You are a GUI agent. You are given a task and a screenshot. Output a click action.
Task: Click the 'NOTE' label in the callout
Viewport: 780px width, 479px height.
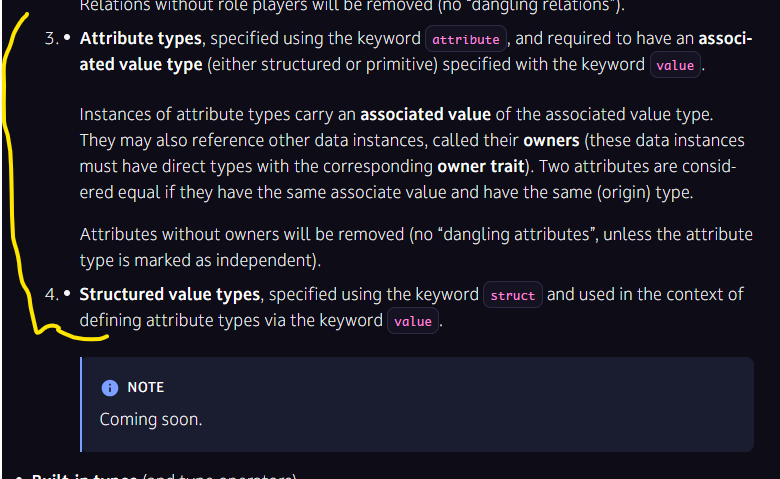[146, 387]
